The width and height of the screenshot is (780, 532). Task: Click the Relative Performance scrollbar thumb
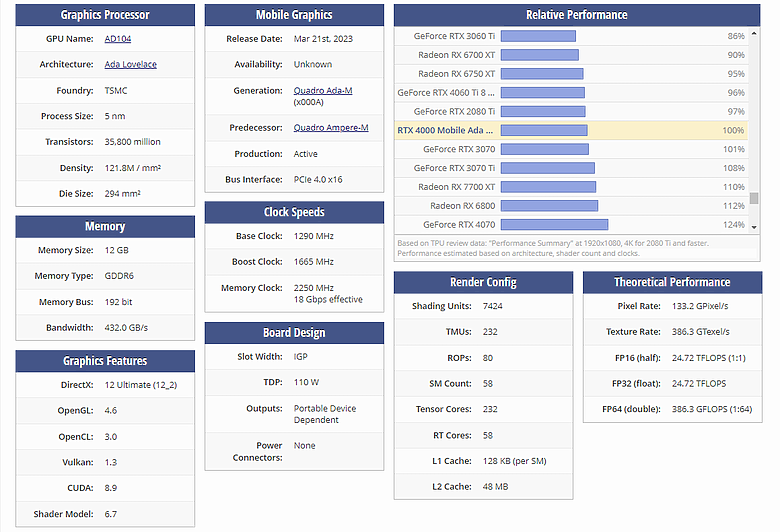pos(754,198)
